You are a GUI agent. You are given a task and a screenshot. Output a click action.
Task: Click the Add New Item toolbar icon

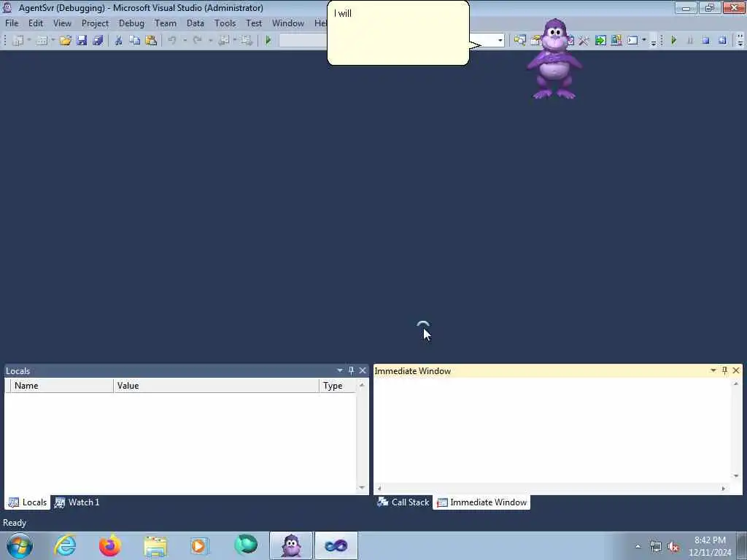coord(42,41)
